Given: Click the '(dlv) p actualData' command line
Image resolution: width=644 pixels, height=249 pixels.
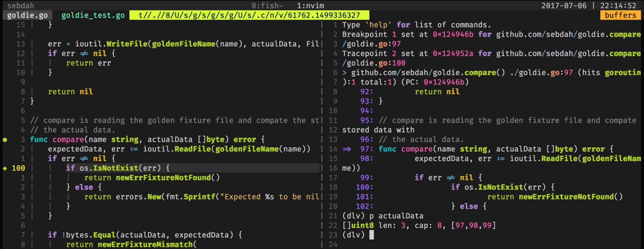Looking at the screenshot, I should coord(382,216).
